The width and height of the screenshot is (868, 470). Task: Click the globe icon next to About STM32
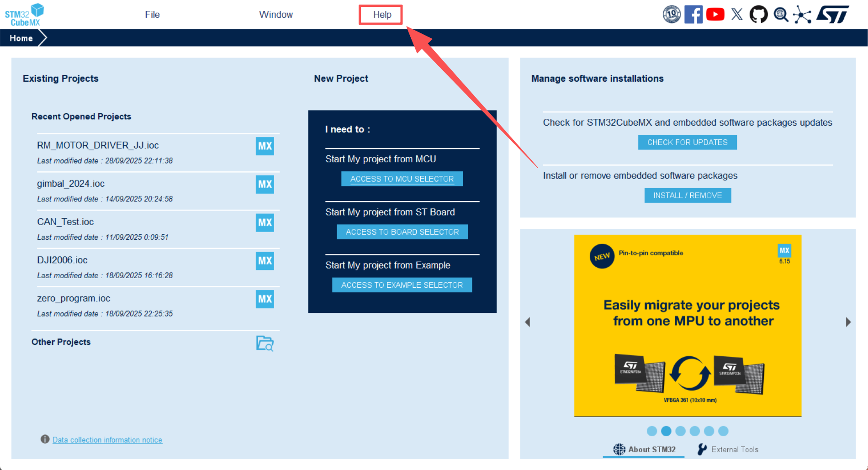(619, 449)
